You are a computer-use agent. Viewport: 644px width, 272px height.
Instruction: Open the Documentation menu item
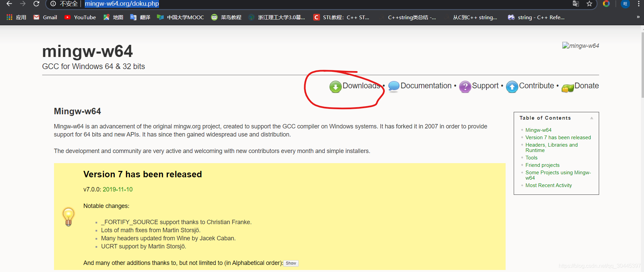pos(426,86)
